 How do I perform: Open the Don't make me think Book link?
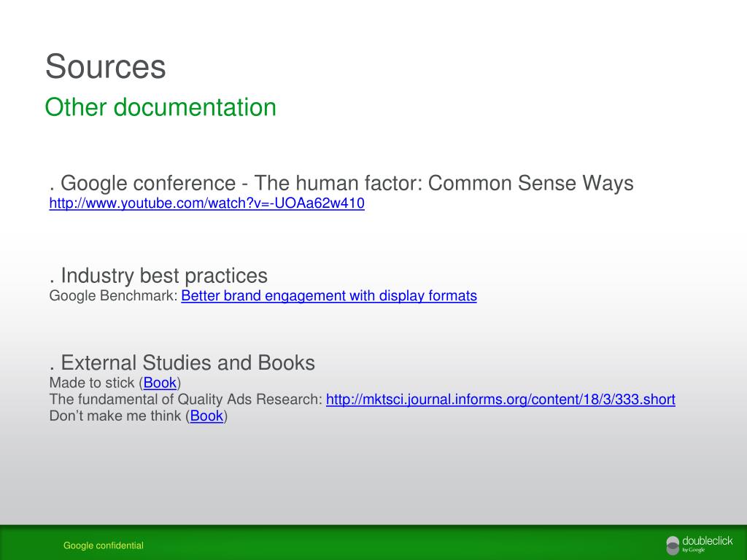[206, 416]
